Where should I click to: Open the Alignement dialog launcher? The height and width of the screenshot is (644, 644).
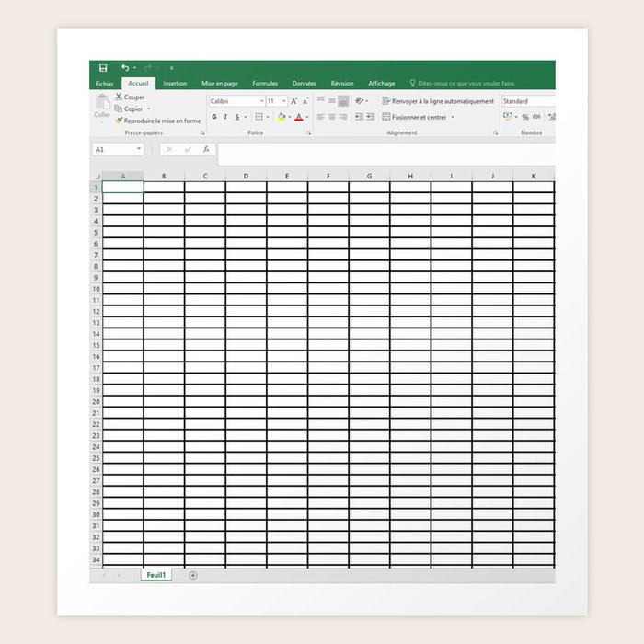495,133
